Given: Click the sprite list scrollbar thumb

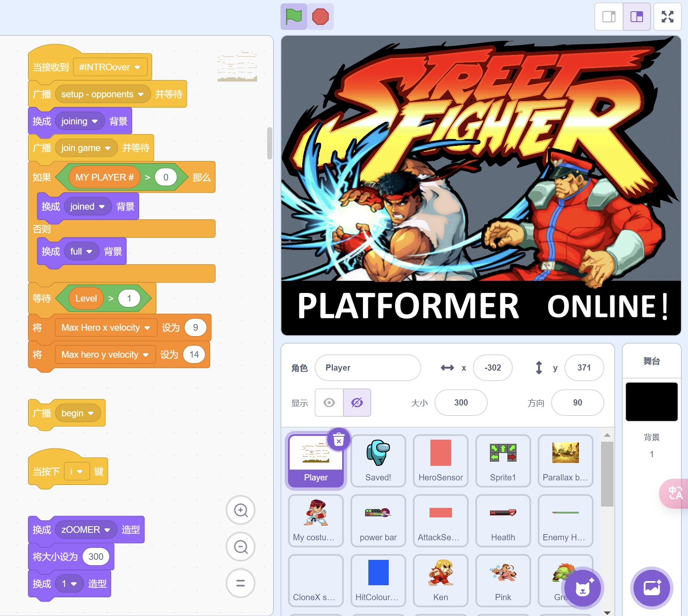Looking at the screenshot, I should point(607,474).
